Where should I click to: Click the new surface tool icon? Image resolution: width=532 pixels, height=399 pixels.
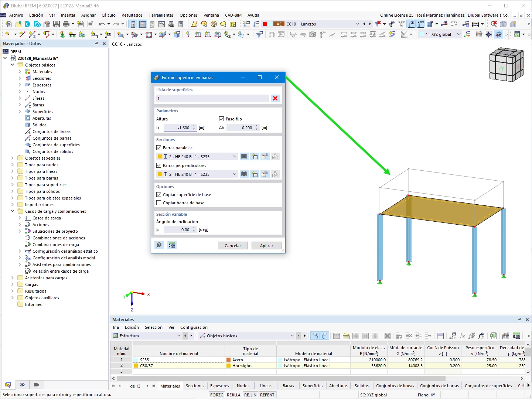click(x=120, y=34)
